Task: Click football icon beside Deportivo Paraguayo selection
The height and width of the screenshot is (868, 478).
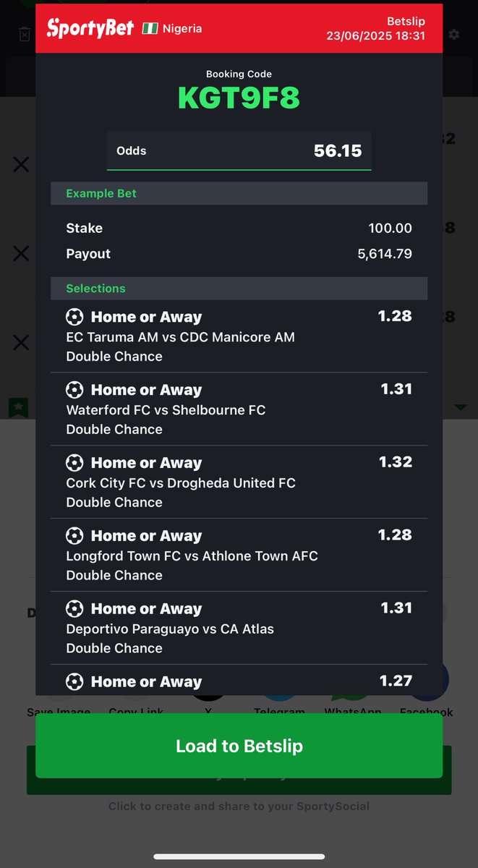Action: click(74, 609)
